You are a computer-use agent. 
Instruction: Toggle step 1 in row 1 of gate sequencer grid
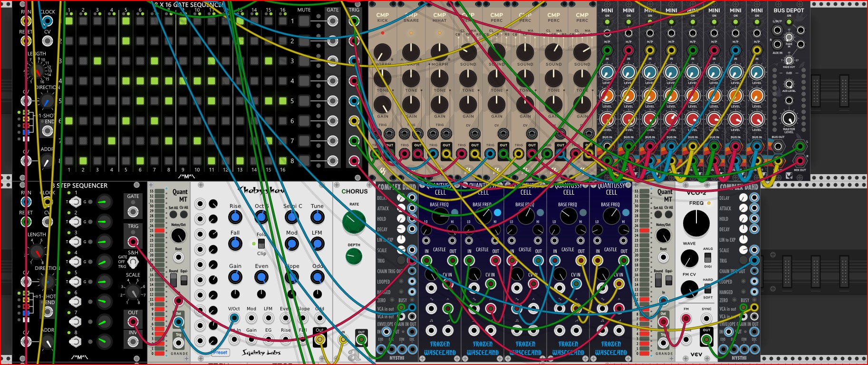(x=69, y=21)
